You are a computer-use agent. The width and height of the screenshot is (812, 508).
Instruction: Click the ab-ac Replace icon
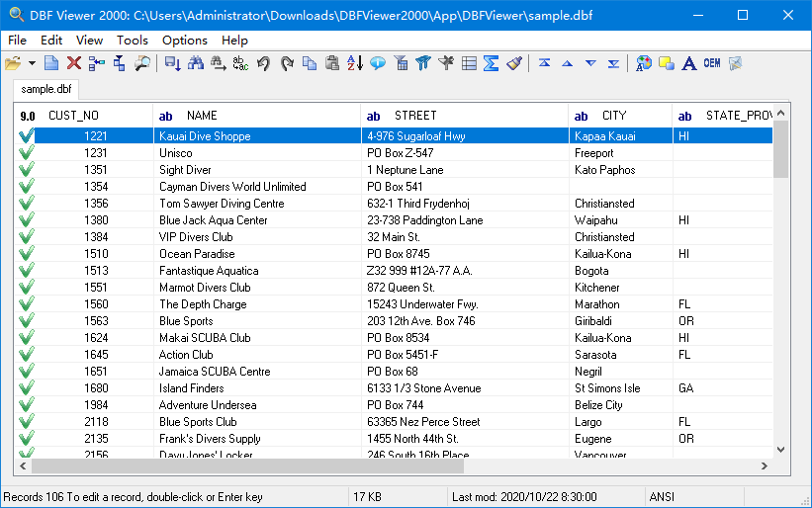point(240,63)
